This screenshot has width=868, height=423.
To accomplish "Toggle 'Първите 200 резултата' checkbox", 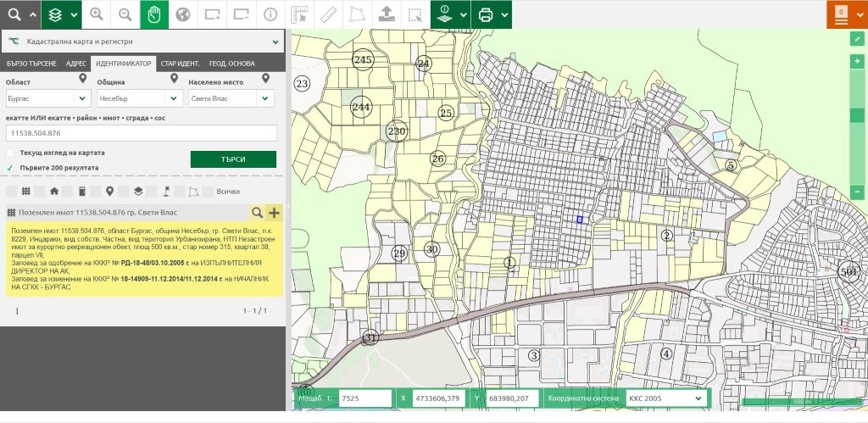I will click(10, 168).
